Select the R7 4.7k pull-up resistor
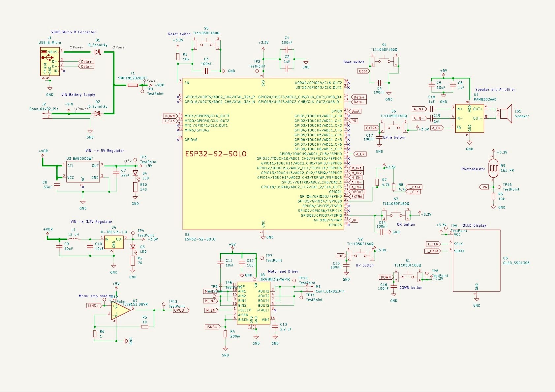 coord(377,183)
